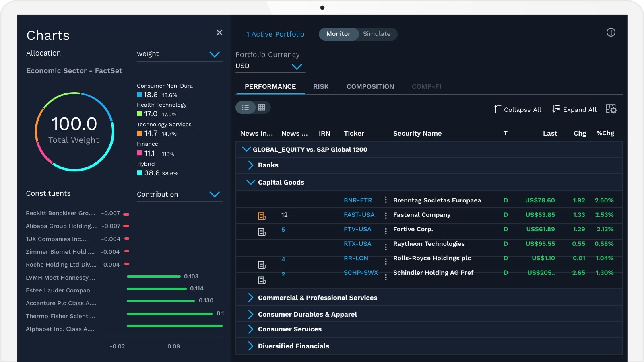Click the Total Weight donut chart center
Screen dimensions: 644x362
click(74, 131)
